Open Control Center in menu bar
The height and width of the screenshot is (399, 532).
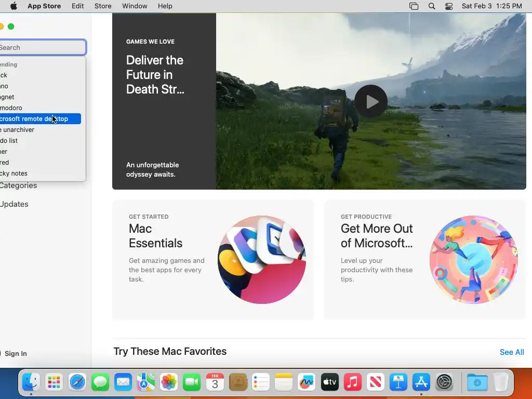449,6
